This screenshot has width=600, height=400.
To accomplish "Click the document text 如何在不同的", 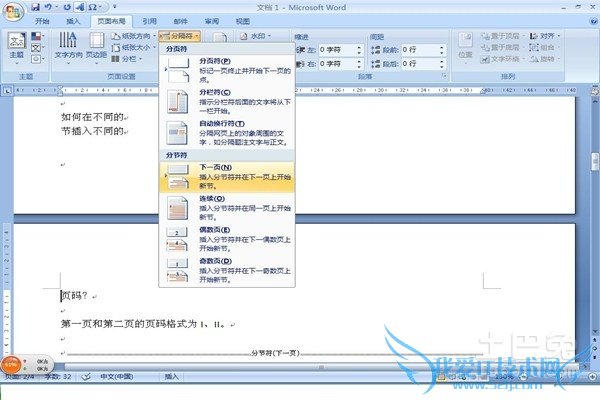I will (x=92, y=117).
